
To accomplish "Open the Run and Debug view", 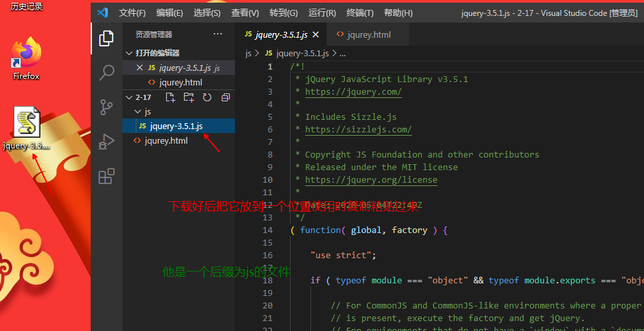I will tap(107, 142).
